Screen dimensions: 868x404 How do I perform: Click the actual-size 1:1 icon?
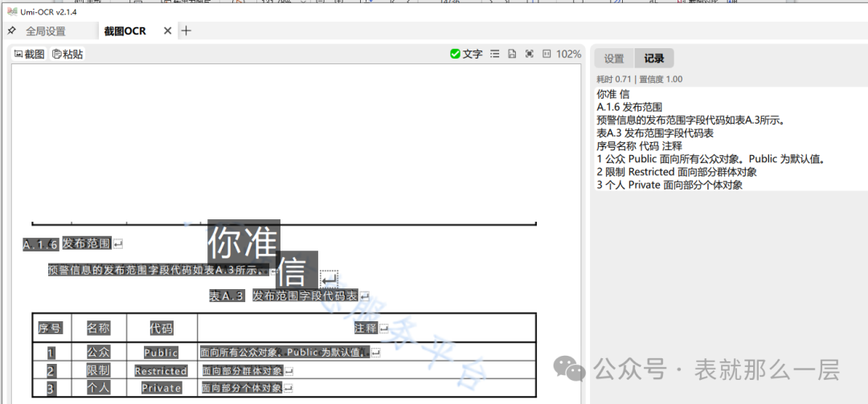pyautogui.click(x=547, y=54)
